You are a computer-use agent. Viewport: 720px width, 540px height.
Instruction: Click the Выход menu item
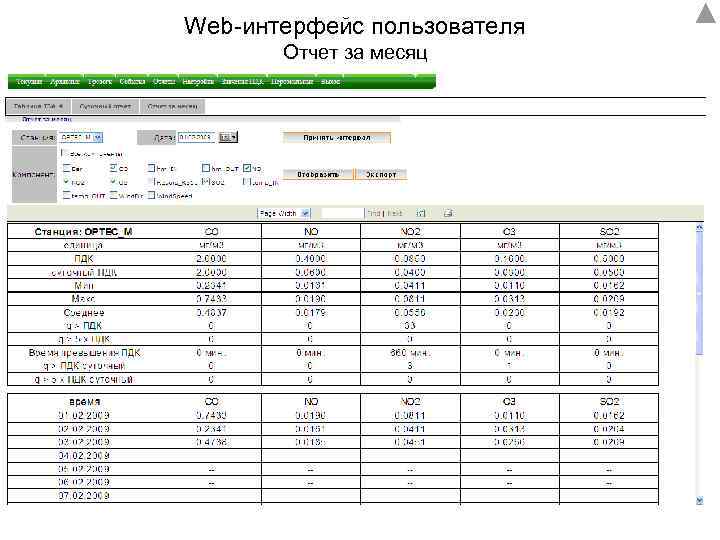(x=330, y=82)
